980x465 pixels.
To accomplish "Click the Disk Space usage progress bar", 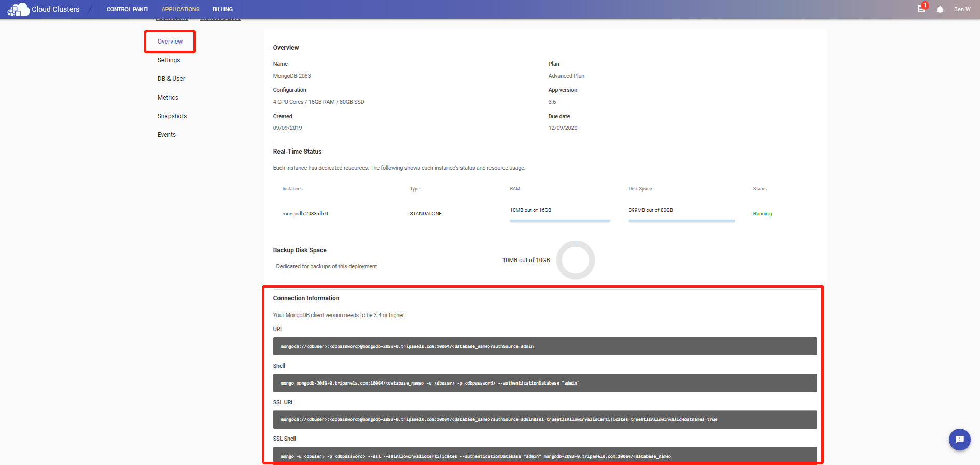I will (x=681, y=221).
